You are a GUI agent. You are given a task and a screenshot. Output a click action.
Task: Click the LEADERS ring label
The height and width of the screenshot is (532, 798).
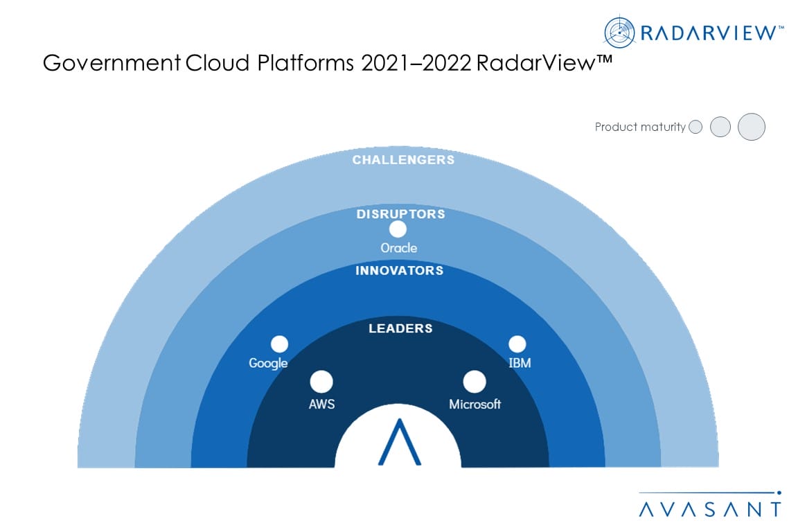coord(400,328)
